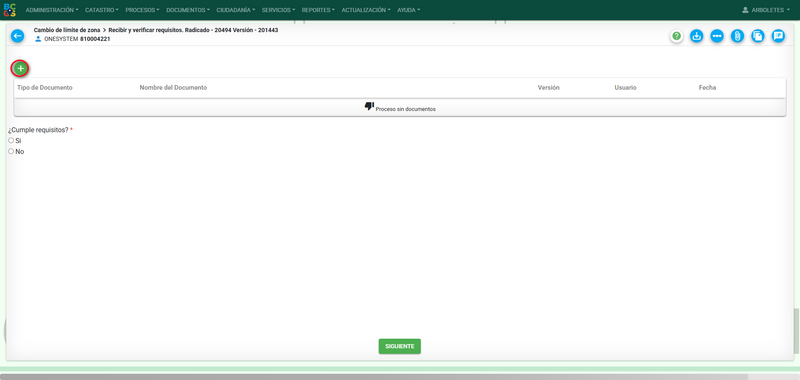The height and width of the screenshot is (380, 800).
Task: Click the paperclip attachments icon
Action: 737,36
